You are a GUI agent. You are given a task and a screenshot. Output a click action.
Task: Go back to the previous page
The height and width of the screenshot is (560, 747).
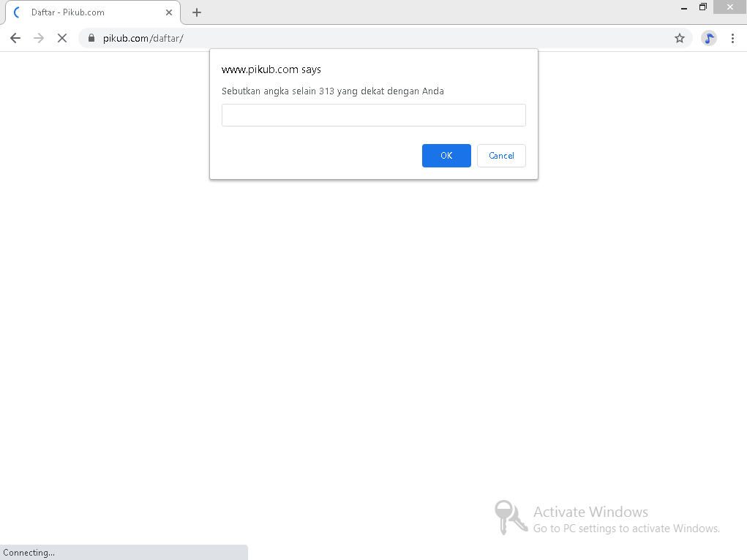pyautogui.click(x=15, y=38)
